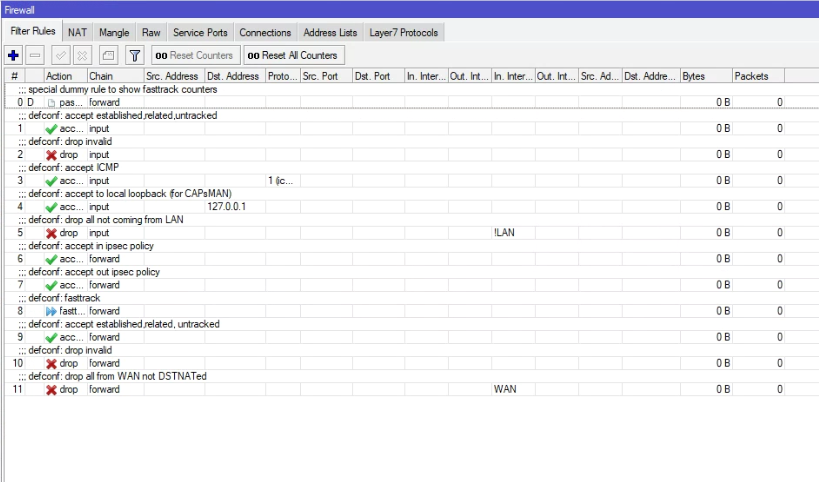Click the Proto... column header
Screen dimensions: 819x482
(283, 76)
